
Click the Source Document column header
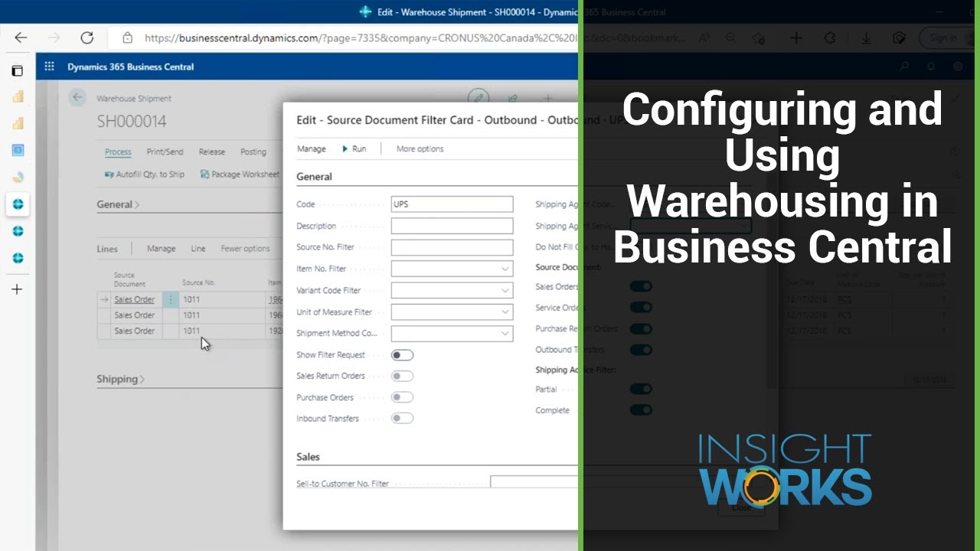click(129, 279)
